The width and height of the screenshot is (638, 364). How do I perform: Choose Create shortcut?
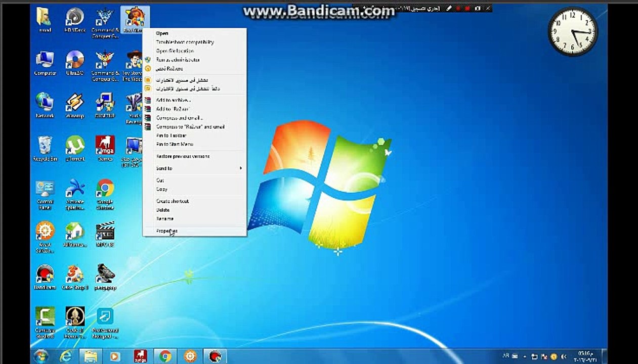195,201
